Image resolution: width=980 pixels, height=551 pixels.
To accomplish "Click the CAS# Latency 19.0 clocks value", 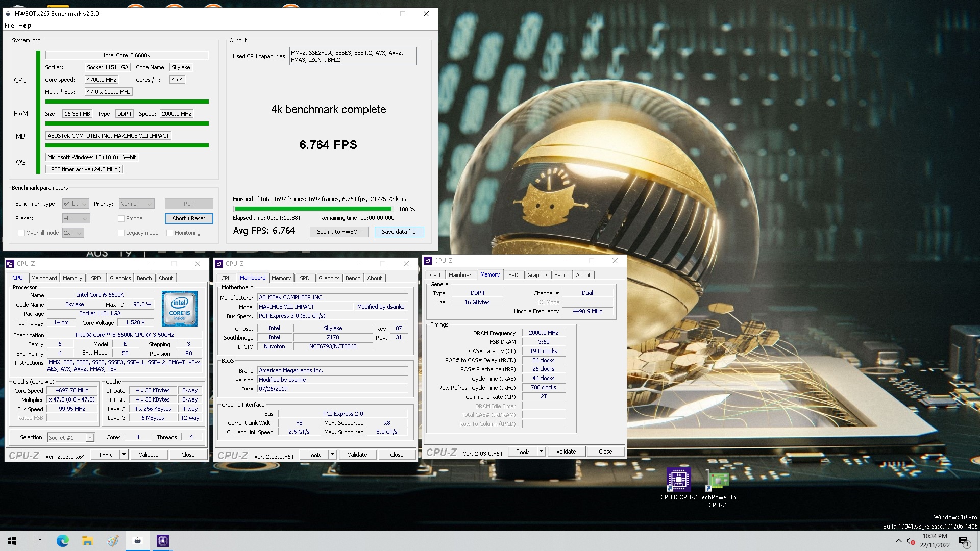I will pyautogui.click(x=544, y=351).
